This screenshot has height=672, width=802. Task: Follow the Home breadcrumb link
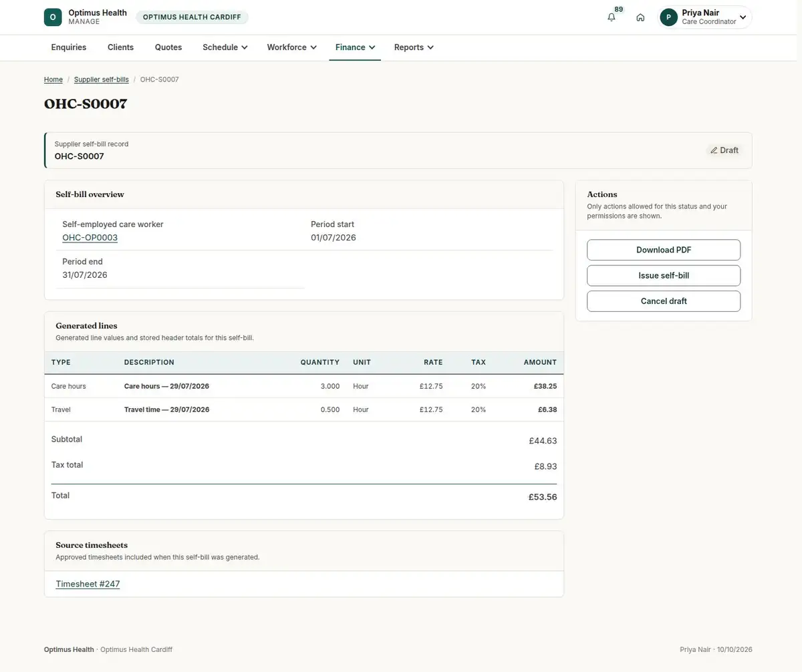[x=53, y=79]
